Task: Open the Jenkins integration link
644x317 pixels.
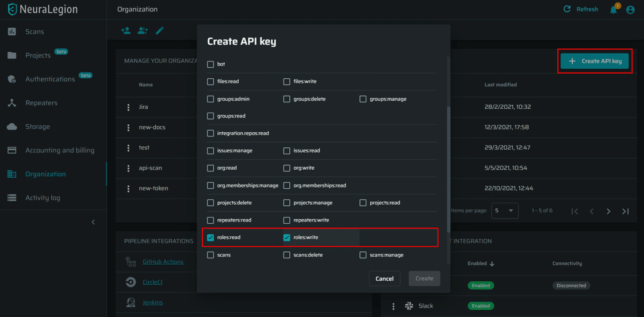Action: (x=153, y=302)
